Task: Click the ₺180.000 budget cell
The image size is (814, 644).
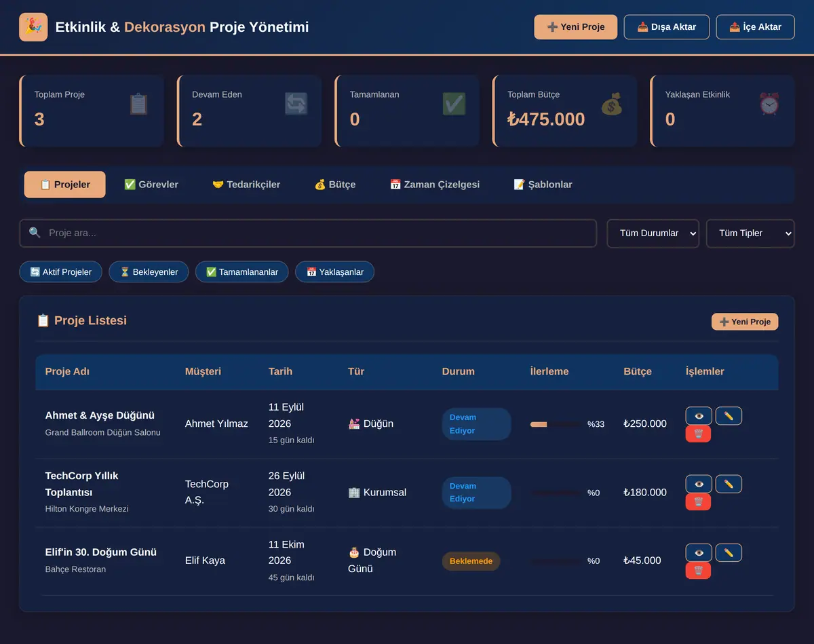Action: pos(645,493)
